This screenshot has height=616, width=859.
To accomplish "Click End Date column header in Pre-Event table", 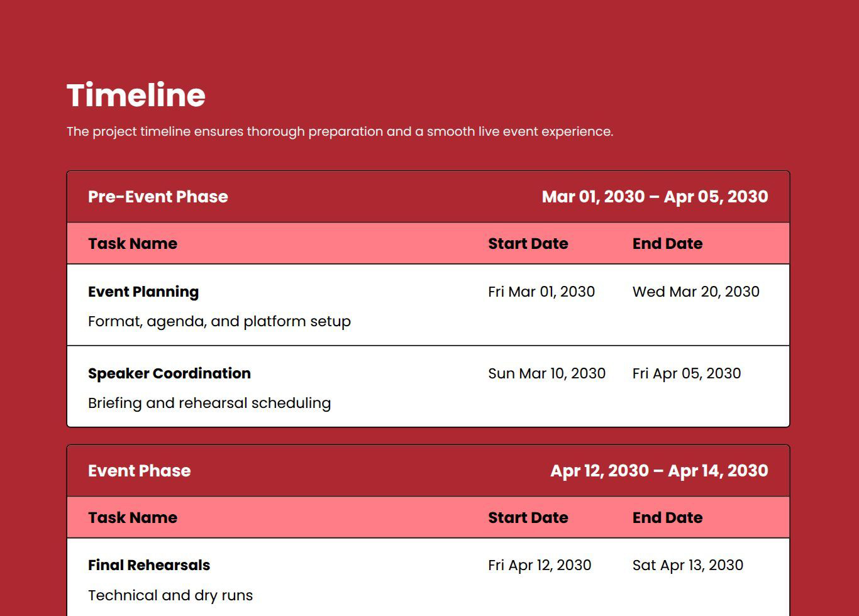I will (667, 244).
